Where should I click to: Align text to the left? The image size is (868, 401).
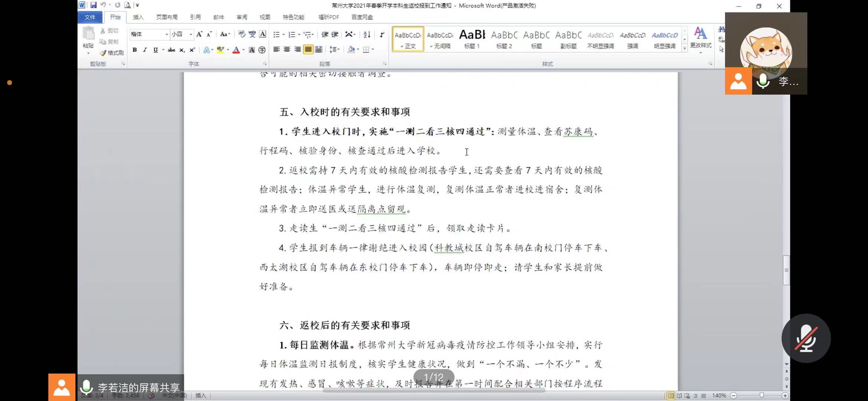276,49
